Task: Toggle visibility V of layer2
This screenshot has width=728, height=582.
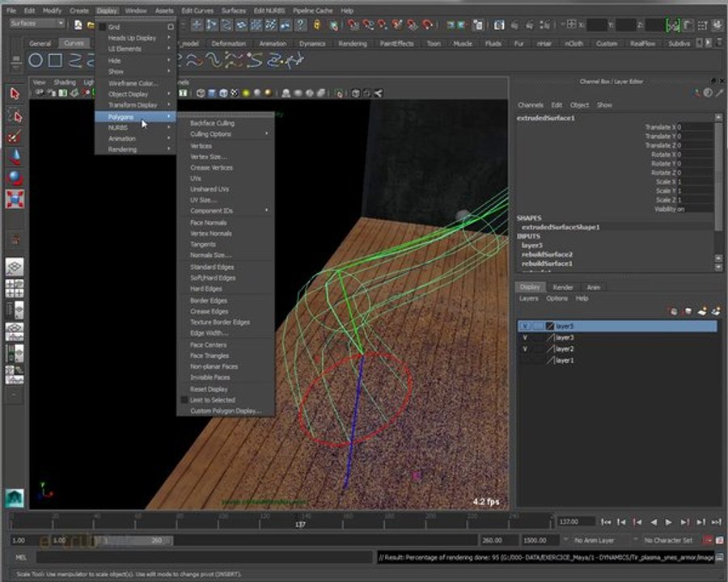Action: 525,348
